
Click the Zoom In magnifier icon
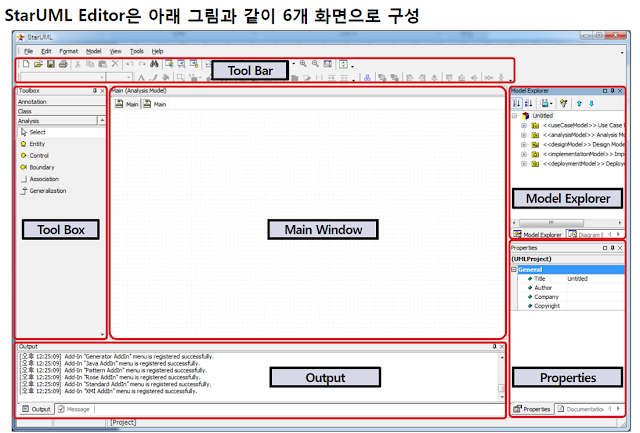point(303,64)
